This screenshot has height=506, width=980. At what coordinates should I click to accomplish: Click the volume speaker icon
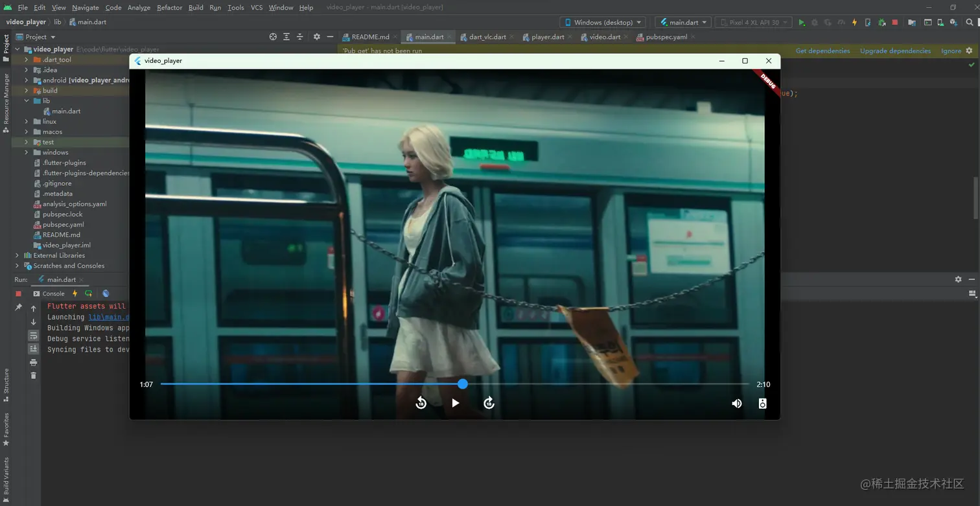click(736, 404)
